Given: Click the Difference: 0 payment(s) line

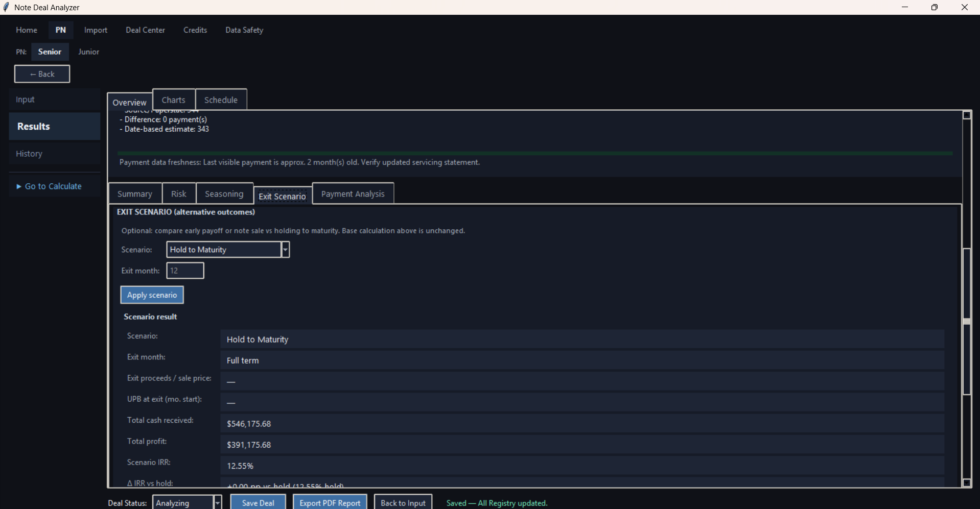Looking at the screenshot, I should [164, 119].
